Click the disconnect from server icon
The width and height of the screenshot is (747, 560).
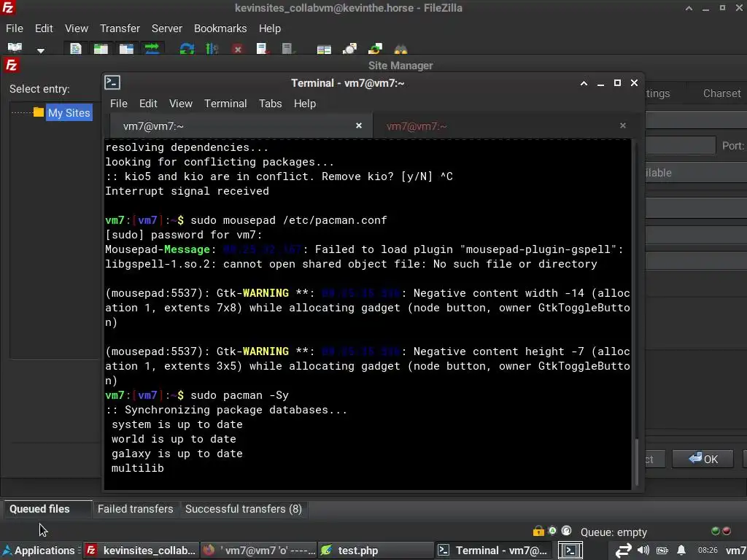click(263, 48)
